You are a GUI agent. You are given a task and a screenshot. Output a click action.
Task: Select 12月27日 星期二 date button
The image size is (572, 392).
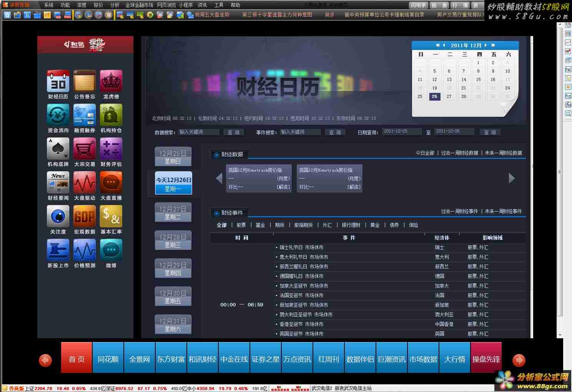[173, 212]
